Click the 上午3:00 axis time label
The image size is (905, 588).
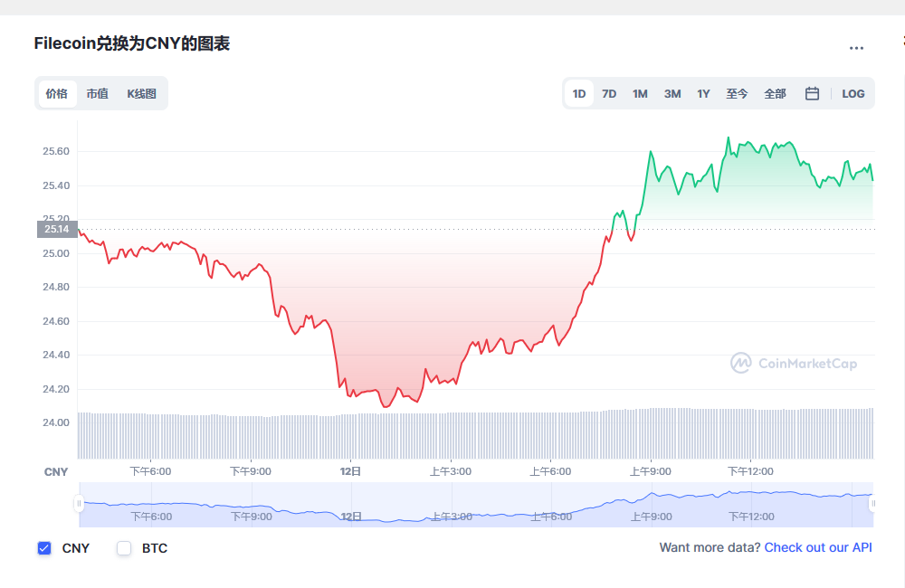click(x=451, y=471)
